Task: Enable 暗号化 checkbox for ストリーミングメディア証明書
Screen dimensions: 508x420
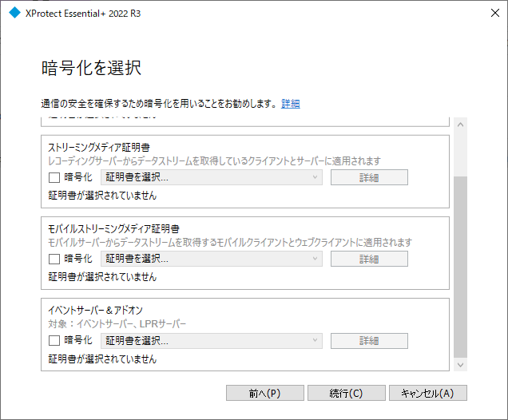Action: click(54, 177)
